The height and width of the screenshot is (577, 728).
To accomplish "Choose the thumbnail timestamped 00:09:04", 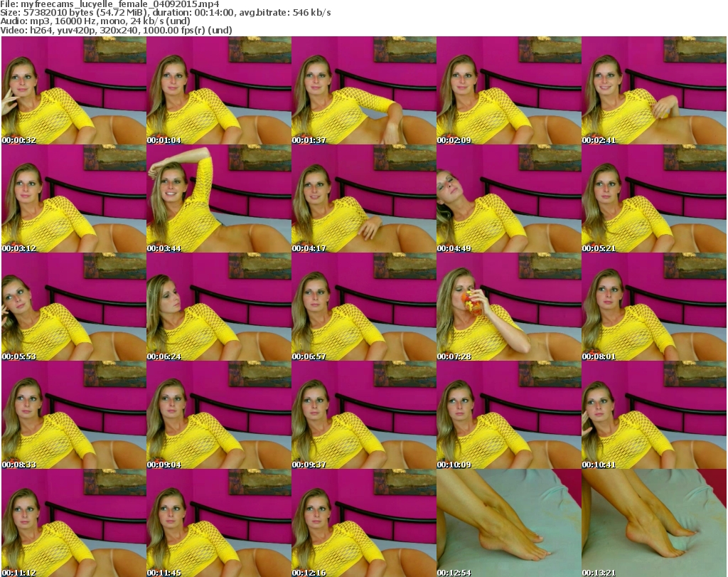I will pos(219,415).
